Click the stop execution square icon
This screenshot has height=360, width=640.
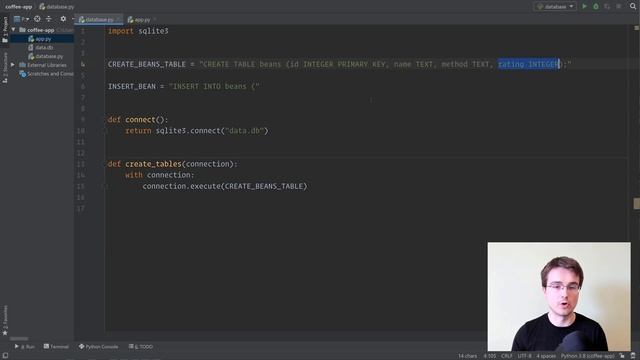coord(619,7)
